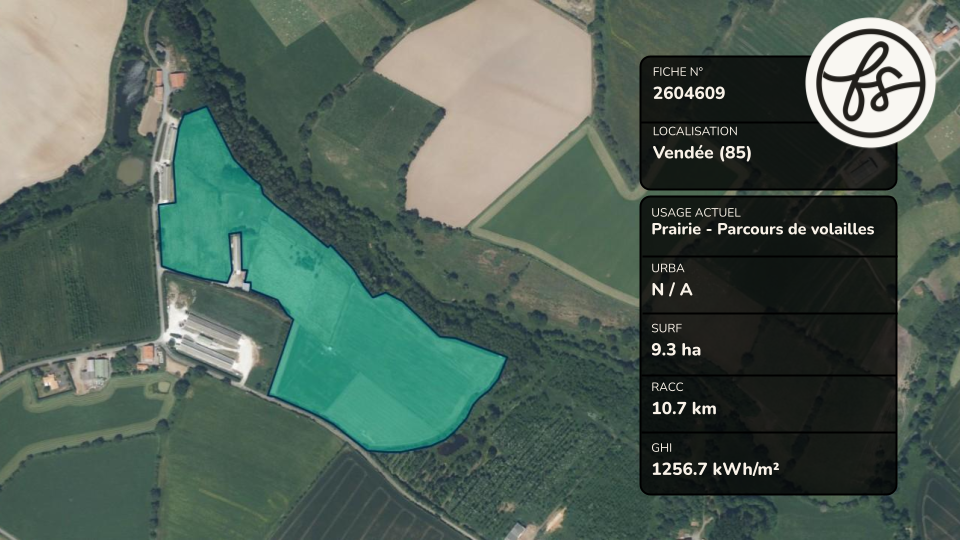Click the 10.7 km connection distance
Viewport: 960px width, 540px height.
point(684,408)
